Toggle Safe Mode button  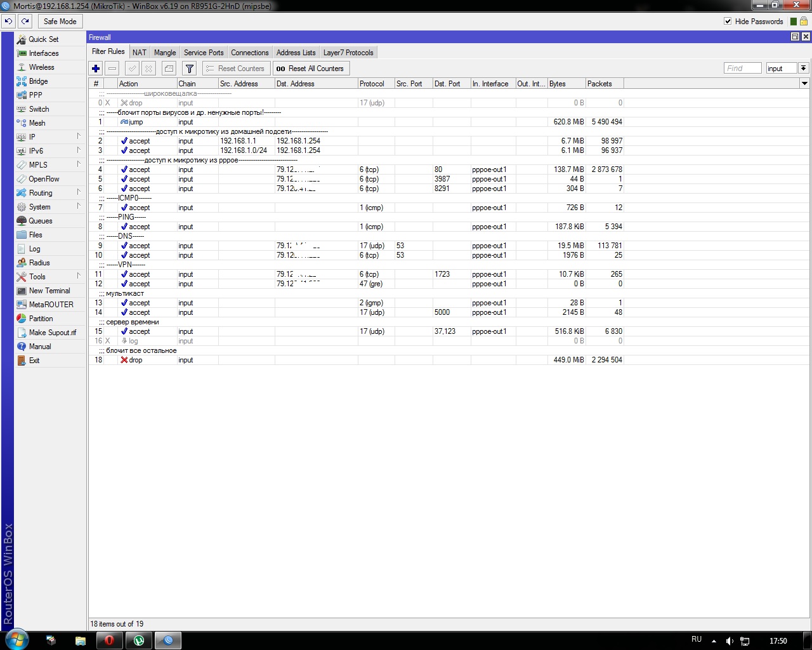tap(60, 21)
